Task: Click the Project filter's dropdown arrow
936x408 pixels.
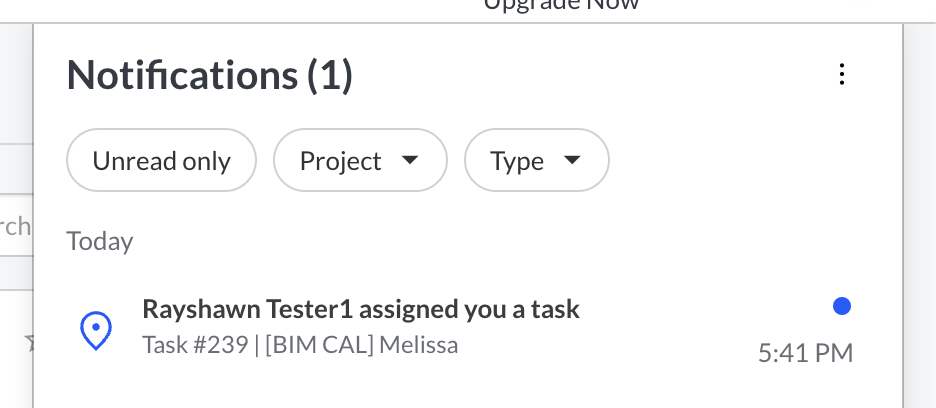Action: click(x=409, y=161)
